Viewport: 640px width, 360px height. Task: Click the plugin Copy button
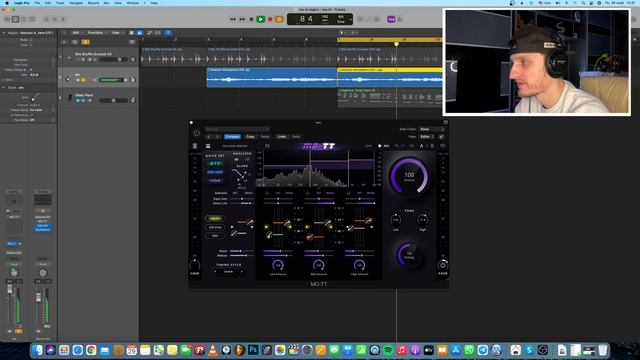pos(250,137)
